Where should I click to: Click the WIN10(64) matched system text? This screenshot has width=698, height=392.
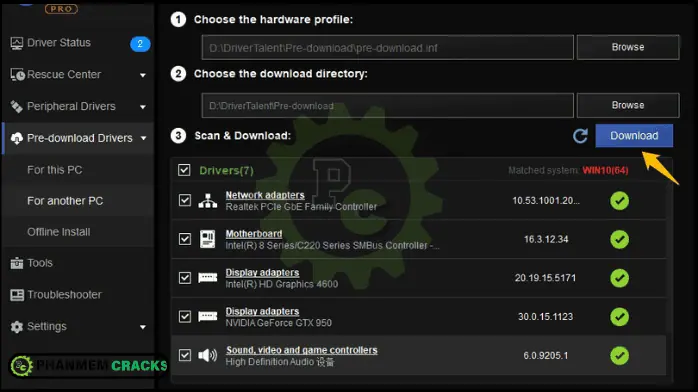pyautogui.click(x=605, y=170)
